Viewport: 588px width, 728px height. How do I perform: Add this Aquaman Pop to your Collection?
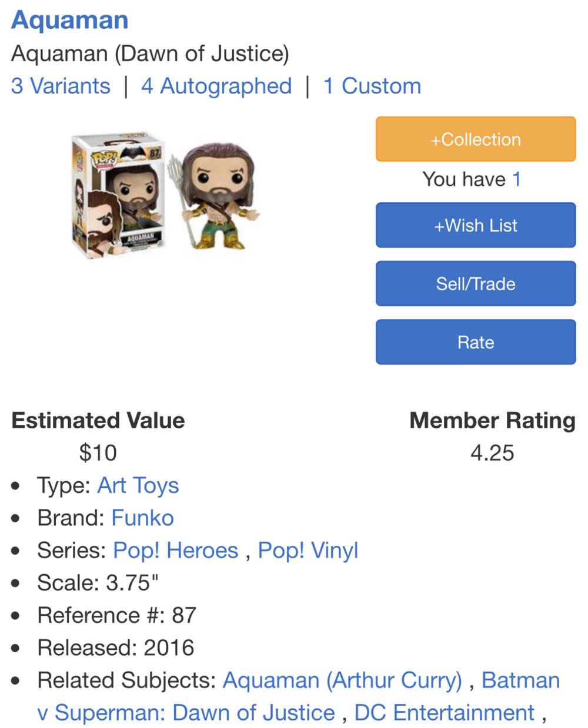(x=475, y=139)
